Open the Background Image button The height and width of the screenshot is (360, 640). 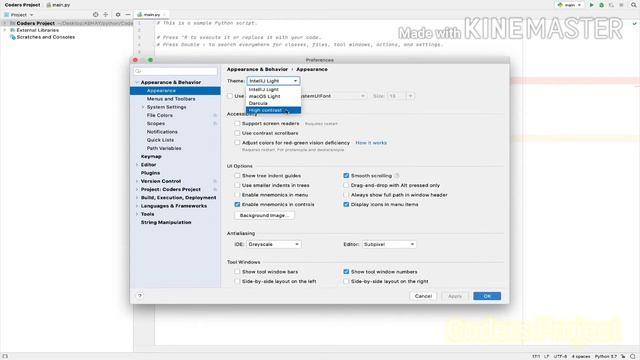264,215
